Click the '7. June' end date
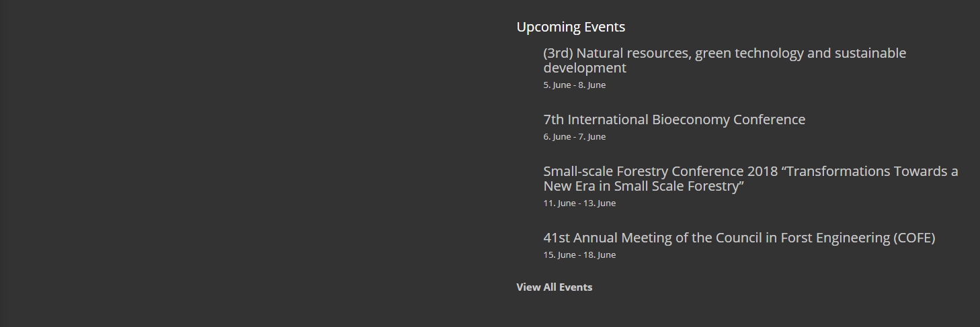The width and height of the screenshot is (980, 327). pyautogui.click(x=592, y=137)
